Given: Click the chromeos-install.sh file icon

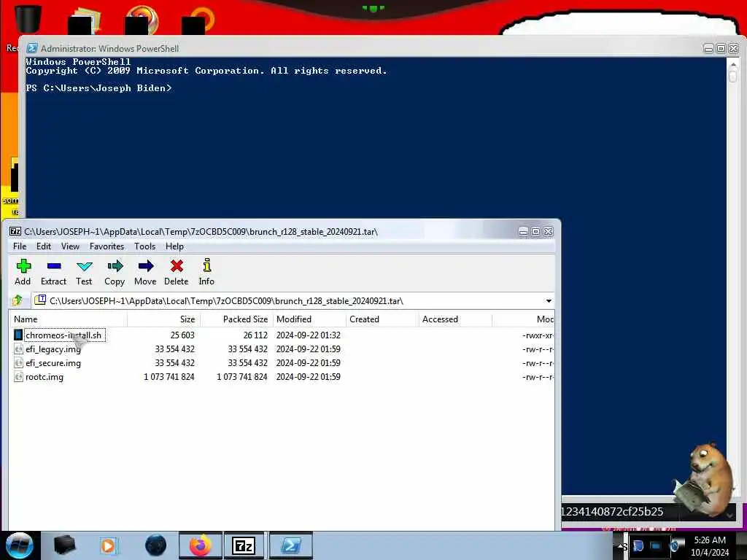Looking at the screenshot, I should [18, 335].
